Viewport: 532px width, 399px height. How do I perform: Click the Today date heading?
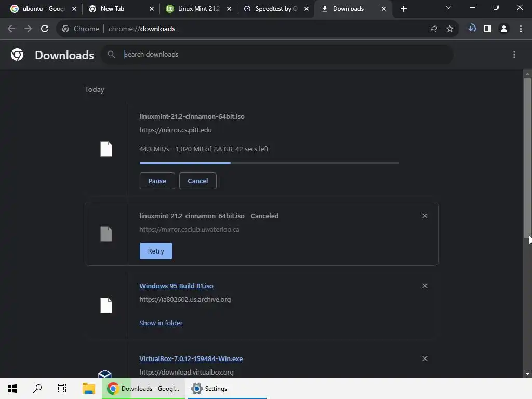95,89
